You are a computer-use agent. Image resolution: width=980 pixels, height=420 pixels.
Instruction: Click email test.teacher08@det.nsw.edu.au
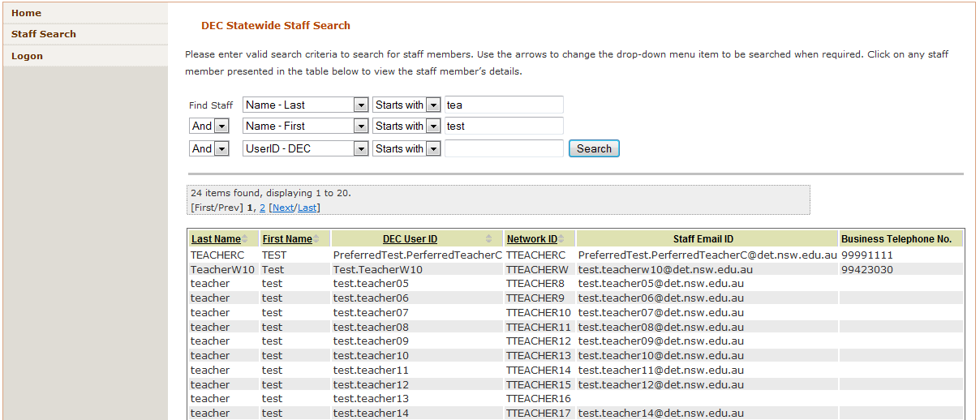pos(660,327)
